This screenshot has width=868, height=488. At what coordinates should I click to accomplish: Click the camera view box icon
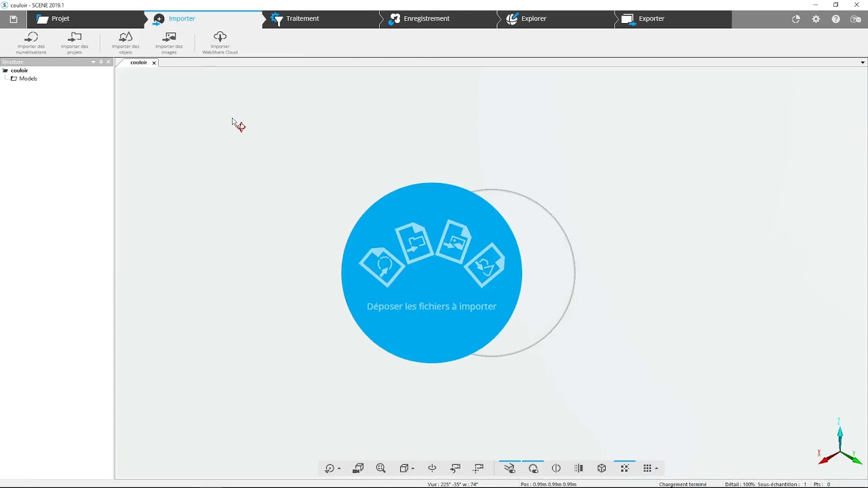(x=358, y=468)
